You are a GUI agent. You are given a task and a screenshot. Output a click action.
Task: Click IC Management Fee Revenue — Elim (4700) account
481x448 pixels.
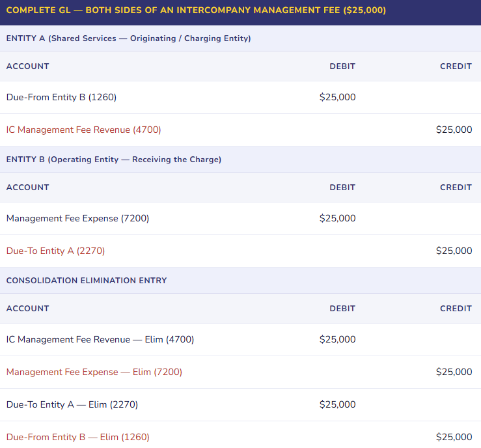pyautogui.click(x=100, y=339)
